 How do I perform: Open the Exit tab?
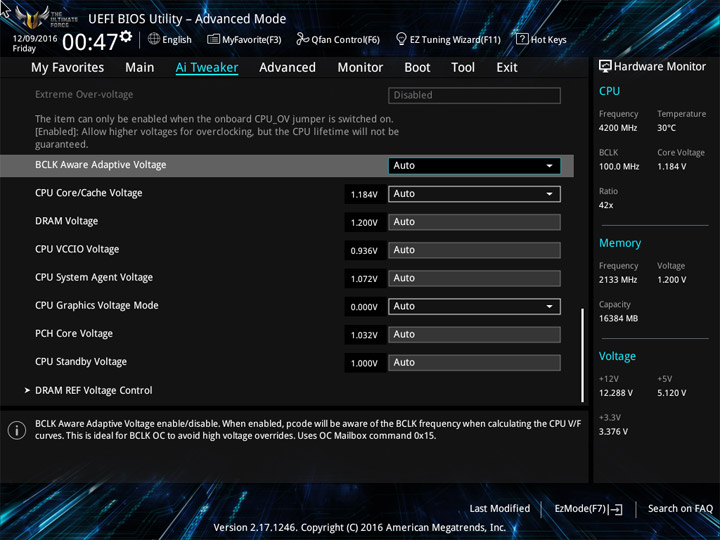coord(507,68)
